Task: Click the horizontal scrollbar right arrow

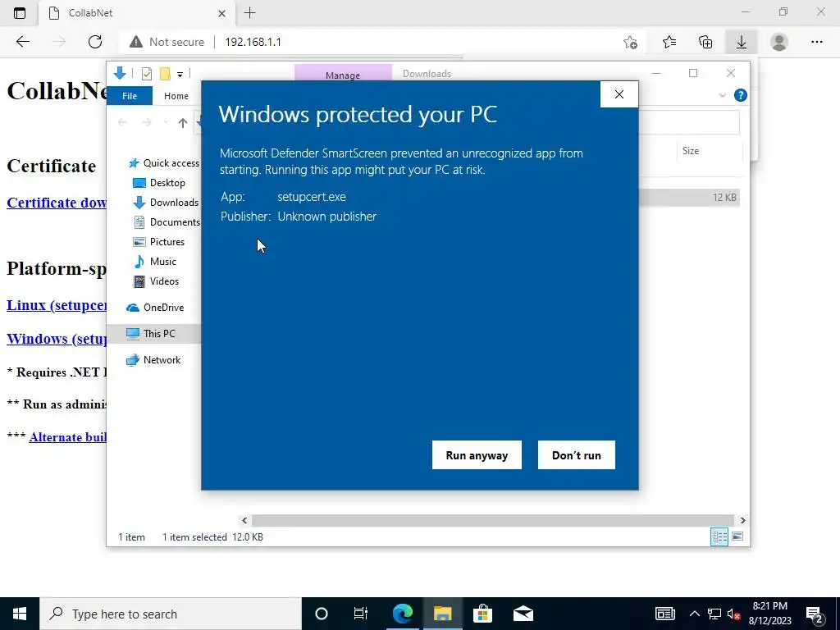Action: [742, 520]
